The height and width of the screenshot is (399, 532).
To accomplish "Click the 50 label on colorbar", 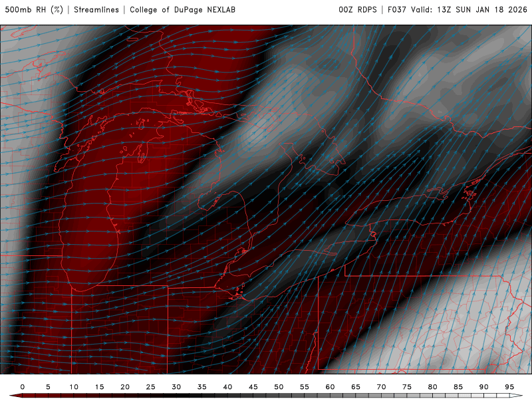I will [279, 387].
